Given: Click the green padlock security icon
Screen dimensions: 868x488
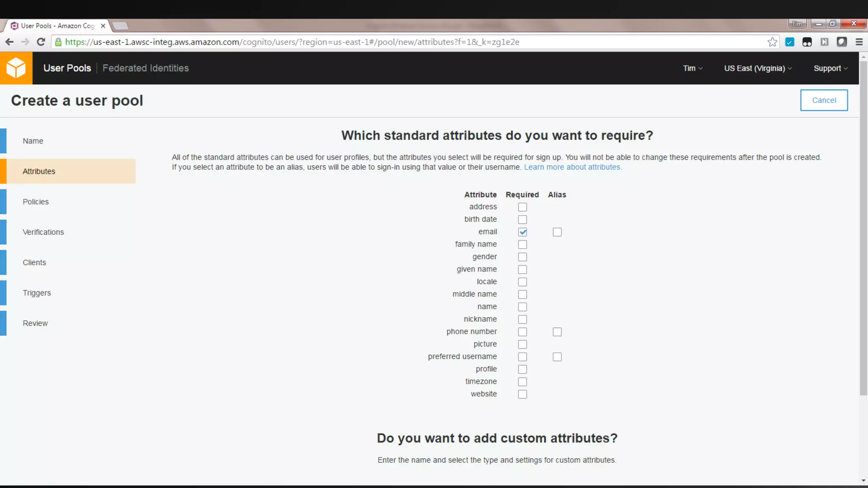Looking at the screenshot, I should click(x=58, y=42).
